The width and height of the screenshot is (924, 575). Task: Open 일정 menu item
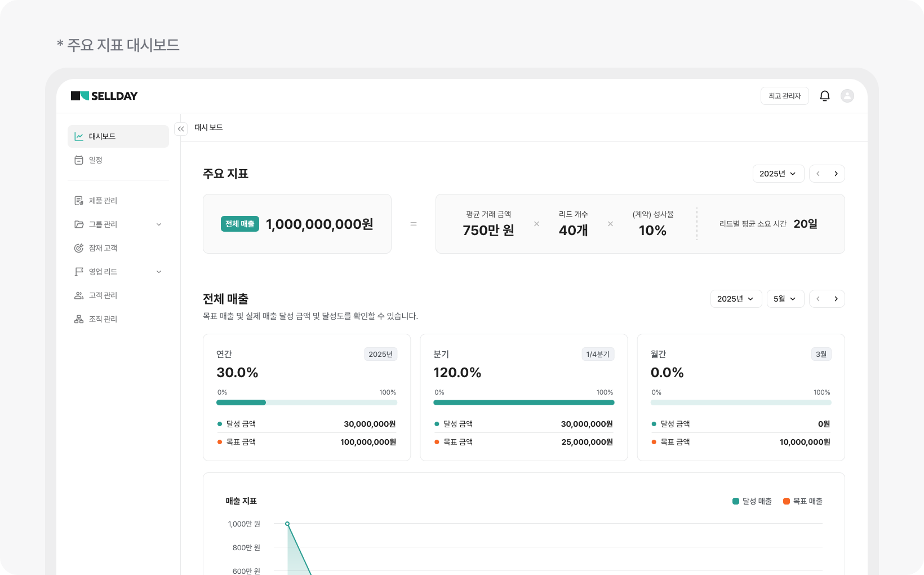click(118, 160)
